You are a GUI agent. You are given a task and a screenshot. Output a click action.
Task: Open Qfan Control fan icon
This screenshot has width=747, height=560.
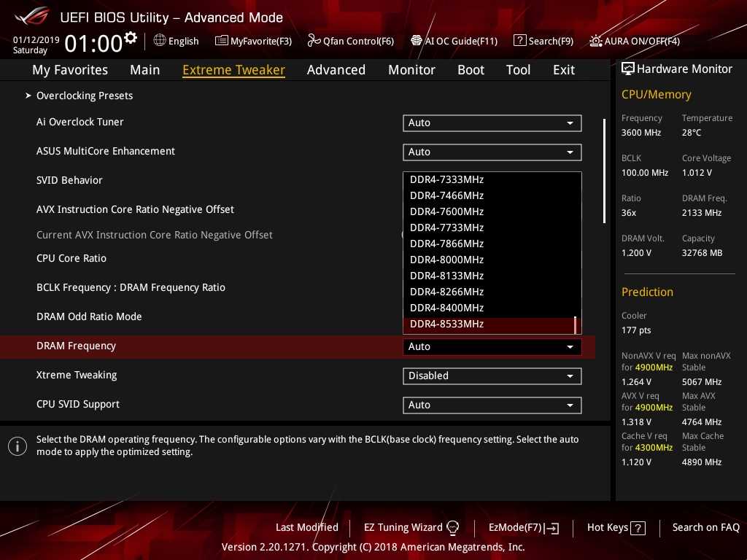click(x=314, y=41)
